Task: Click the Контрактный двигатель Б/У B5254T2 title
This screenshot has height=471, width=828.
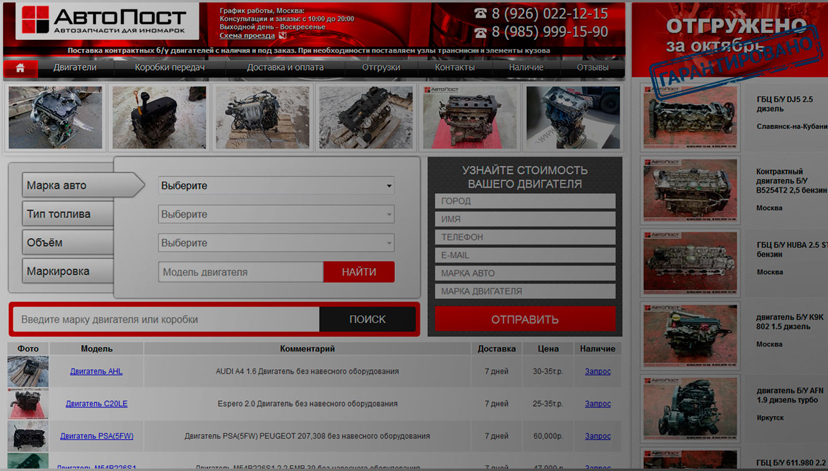Action: [791, 181]
